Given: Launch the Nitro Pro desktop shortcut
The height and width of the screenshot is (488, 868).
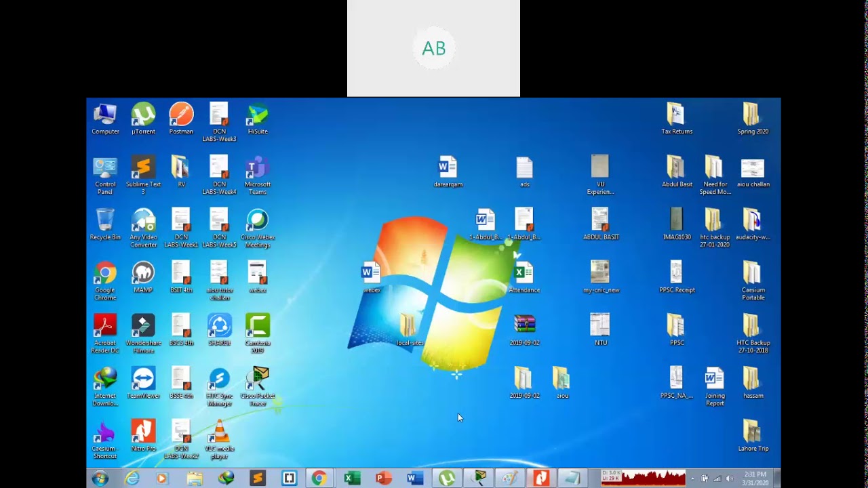Looking at the screenshot, I should (x=143, y=436).
